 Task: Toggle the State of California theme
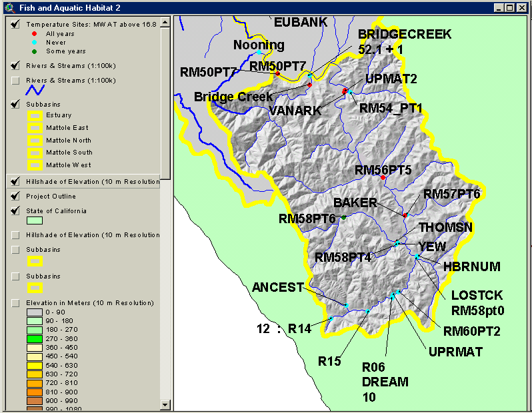coord(15,211)
